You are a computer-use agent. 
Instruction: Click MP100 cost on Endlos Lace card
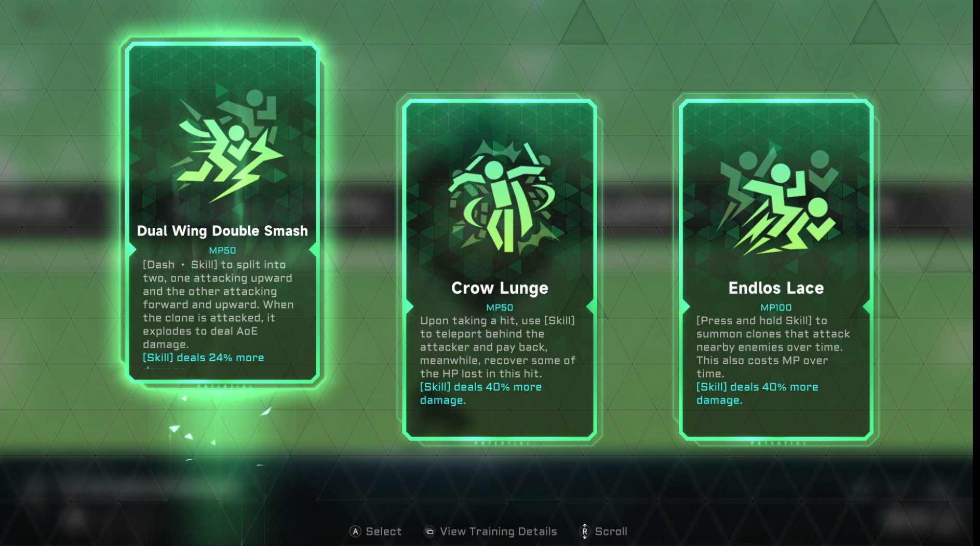click(x=776, y=307)
